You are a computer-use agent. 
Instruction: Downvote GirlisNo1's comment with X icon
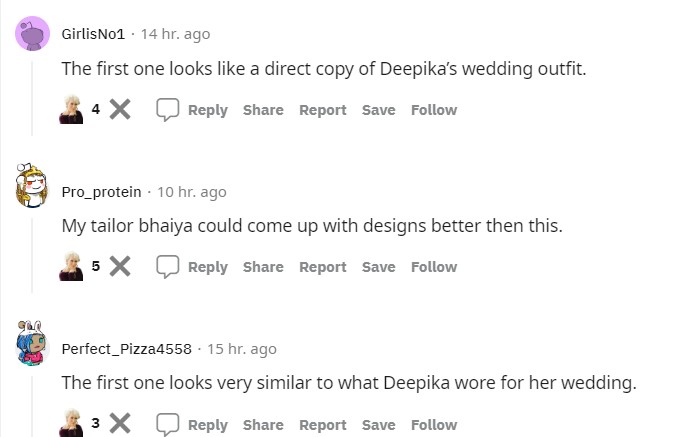[120, 109]
